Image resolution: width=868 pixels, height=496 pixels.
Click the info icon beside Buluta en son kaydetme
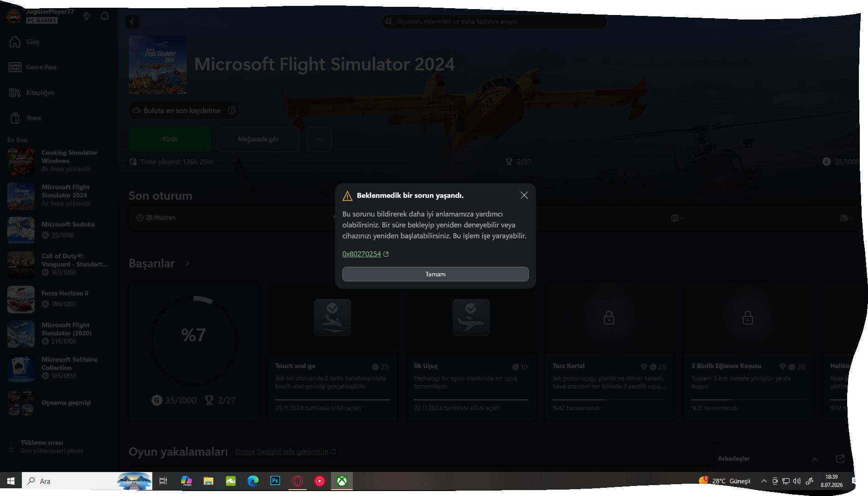click(x=232, y=110)
